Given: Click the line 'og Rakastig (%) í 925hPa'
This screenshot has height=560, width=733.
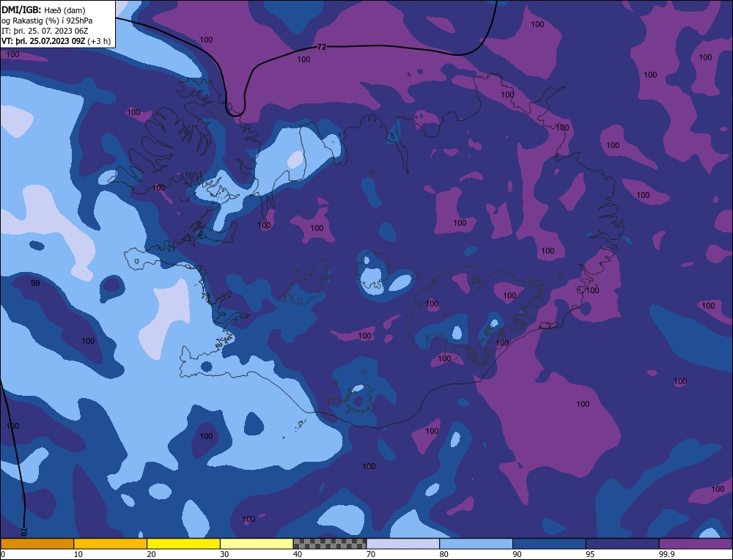Looking at the screenshot, I should coord(47,21).
